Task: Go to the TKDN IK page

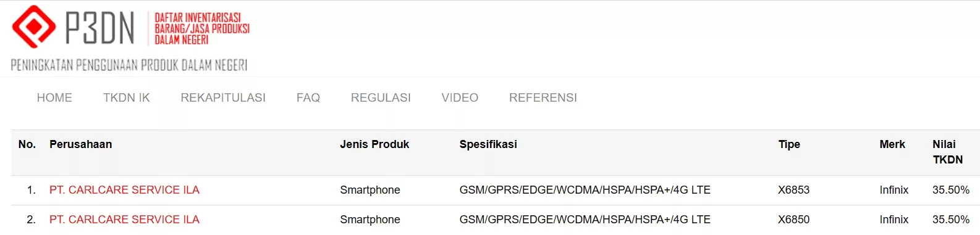Action: click(127, 97)
